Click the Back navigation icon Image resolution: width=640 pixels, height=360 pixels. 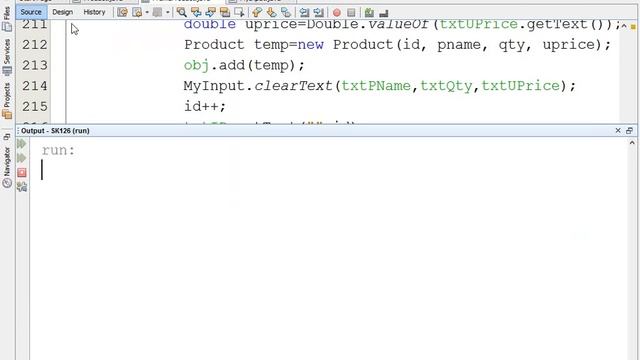click(137, 12)
